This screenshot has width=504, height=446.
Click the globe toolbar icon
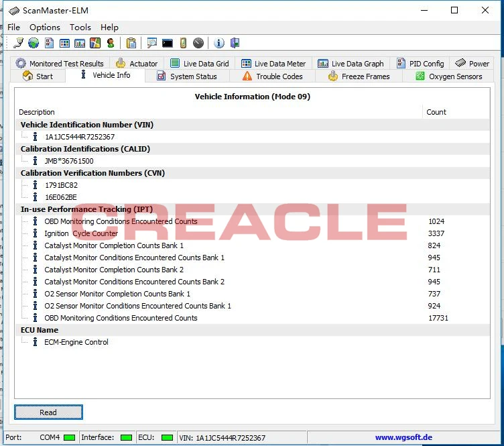[34, 43]
